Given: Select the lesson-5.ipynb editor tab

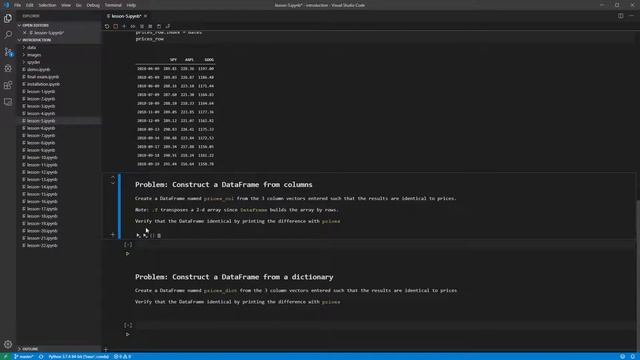Looking at the screenshot, I should point(126,16).
